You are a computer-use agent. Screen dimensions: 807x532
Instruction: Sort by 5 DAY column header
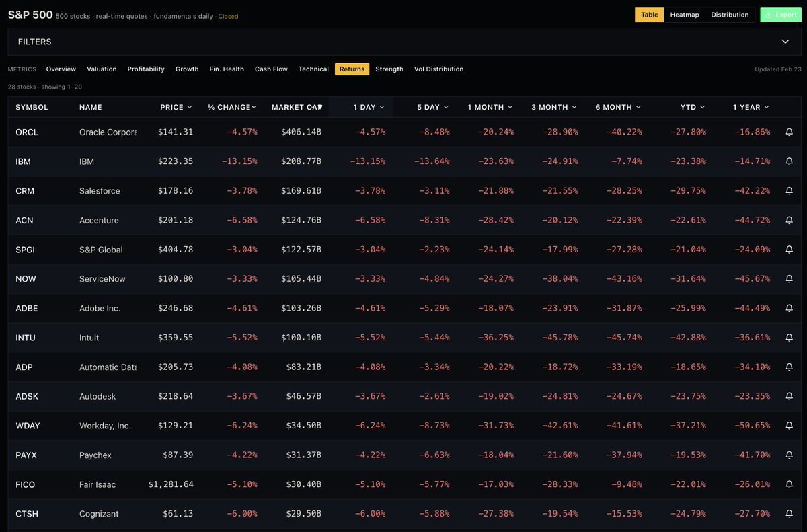point(433,107)
